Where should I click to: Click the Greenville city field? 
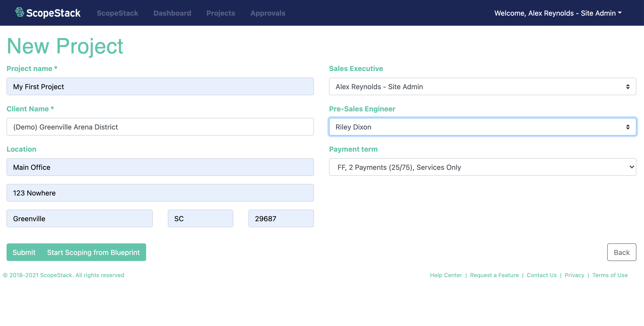pyautogui.click(x=80, y=218)
